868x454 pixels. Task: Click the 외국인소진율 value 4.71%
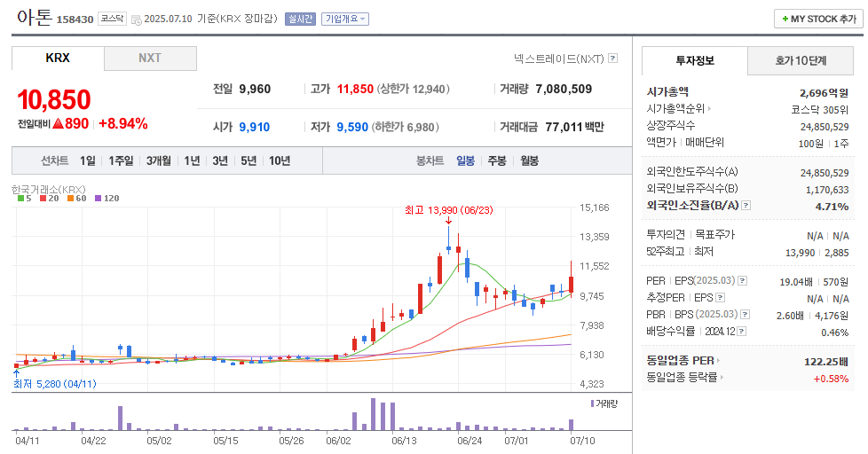832,207
